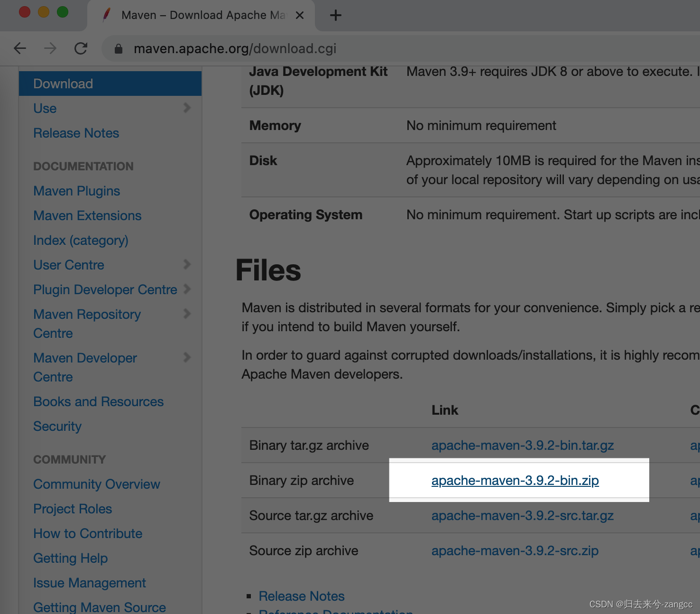Expand the Use submenu chevron
This screenshot has width=700, height=614.
(x=187, y=108)
